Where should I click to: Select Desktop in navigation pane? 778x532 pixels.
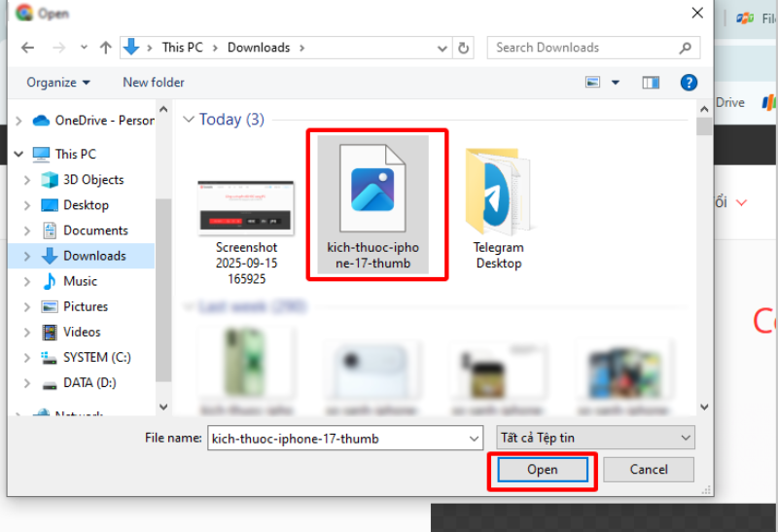tap(75, 205)
